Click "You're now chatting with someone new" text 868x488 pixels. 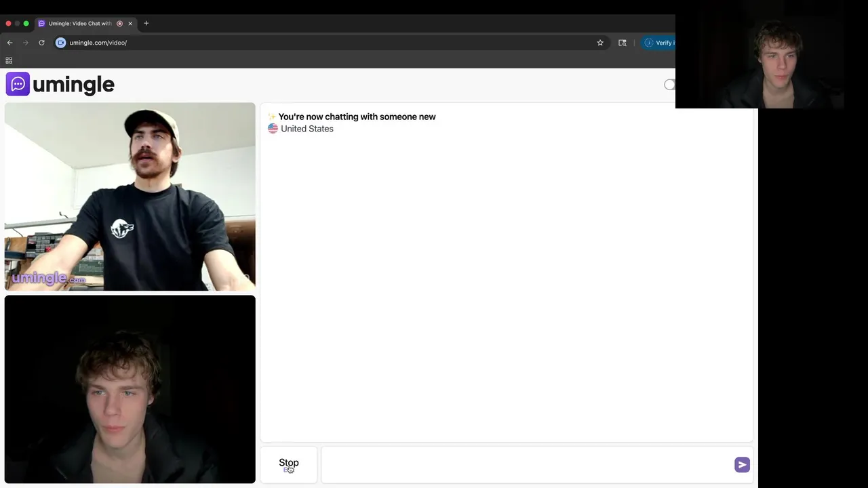pos(357,117)
